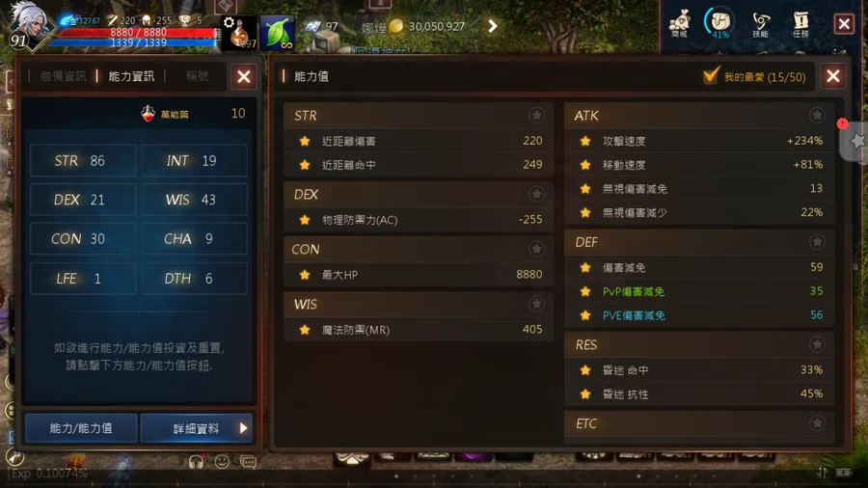Use the orange potion quick slot
This screenshot has width=868, height=488.
click(239, 33)
